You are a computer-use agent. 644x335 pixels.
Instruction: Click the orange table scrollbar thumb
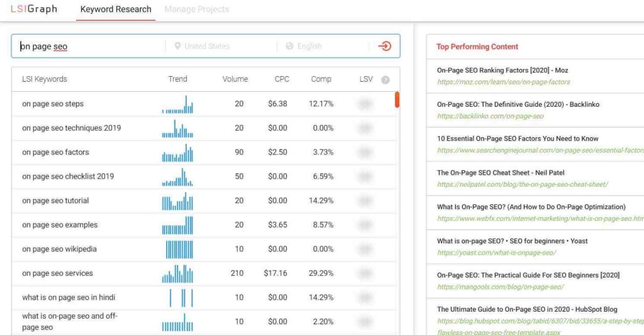coord(397,100)
